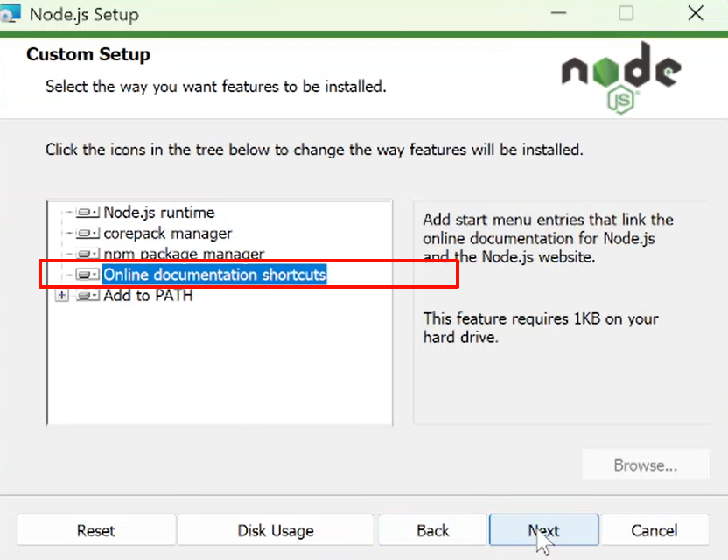This screenshot has height=560, width=728.
Task: Open the Disk Usage dialog
Action: click(276, 530)
